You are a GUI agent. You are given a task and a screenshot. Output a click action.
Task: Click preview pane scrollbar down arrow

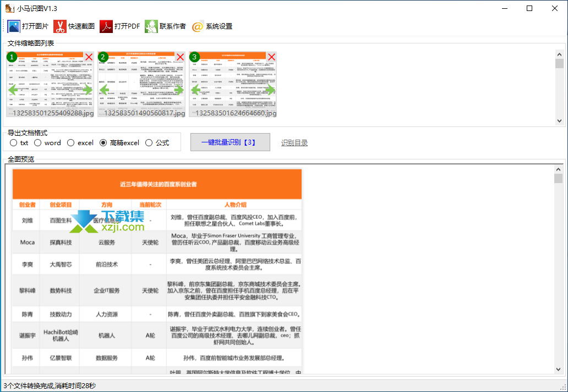coord(558,369)
